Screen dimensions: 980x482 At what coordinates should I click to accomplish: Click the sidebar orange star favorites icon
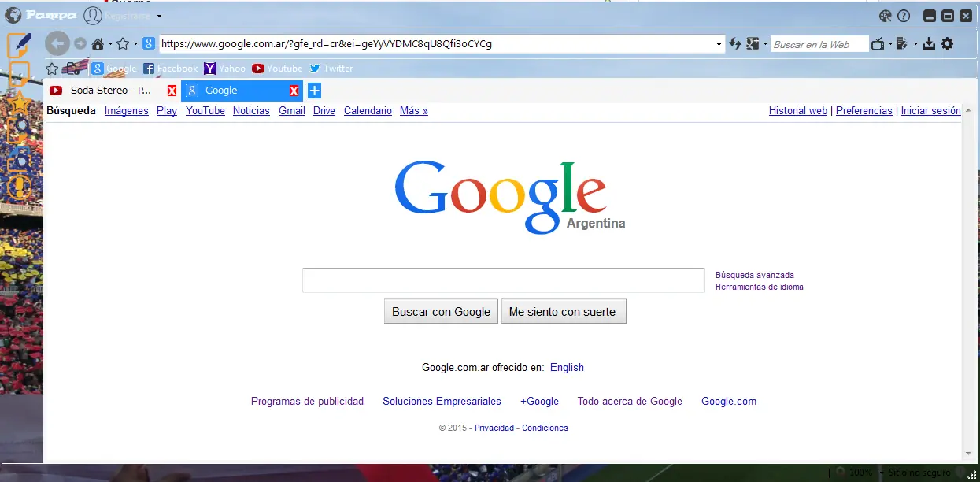[20, 103]
